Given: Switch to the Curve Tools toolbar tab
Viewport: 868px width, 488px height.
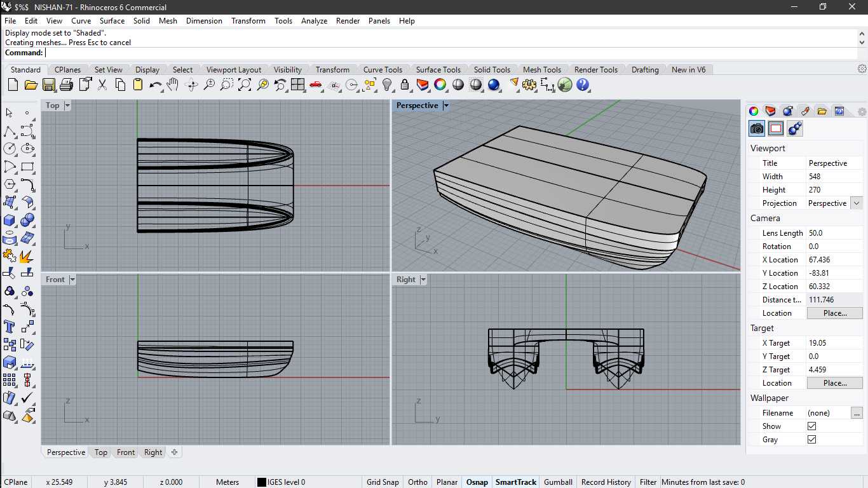Looking at the screenshot, I should point(383,70).
